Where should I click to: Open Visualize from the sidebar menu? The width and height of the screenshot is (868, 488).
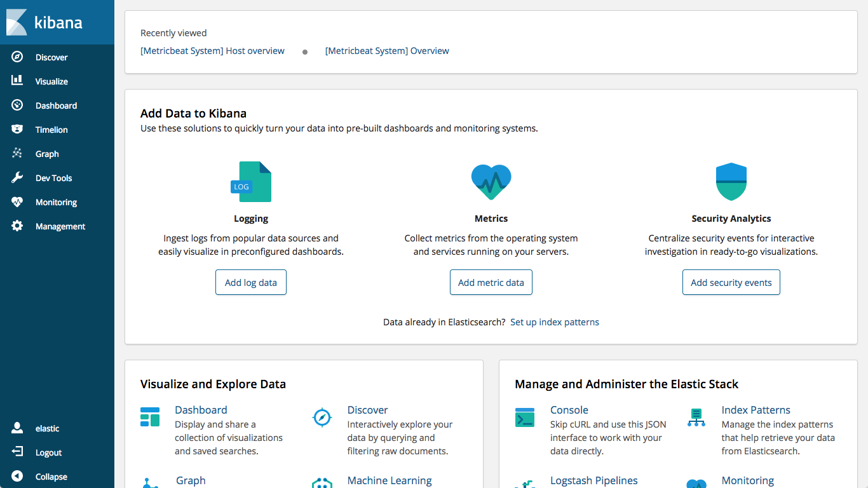[x=51, y=81]
